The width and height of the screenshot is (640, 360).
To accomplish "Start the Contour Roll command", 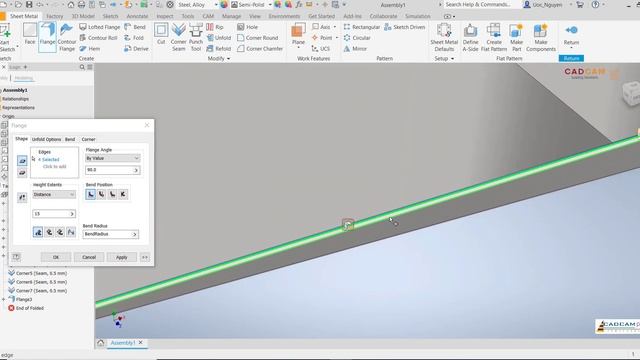I will [98, 38].
